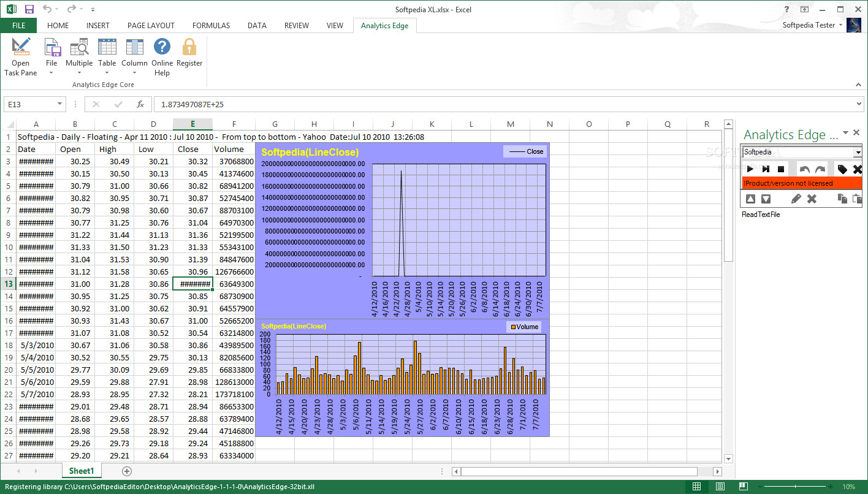Redo the action in Quick Access Toolbar
Viewport: 868px width, 494px height.
pos(71,9)
